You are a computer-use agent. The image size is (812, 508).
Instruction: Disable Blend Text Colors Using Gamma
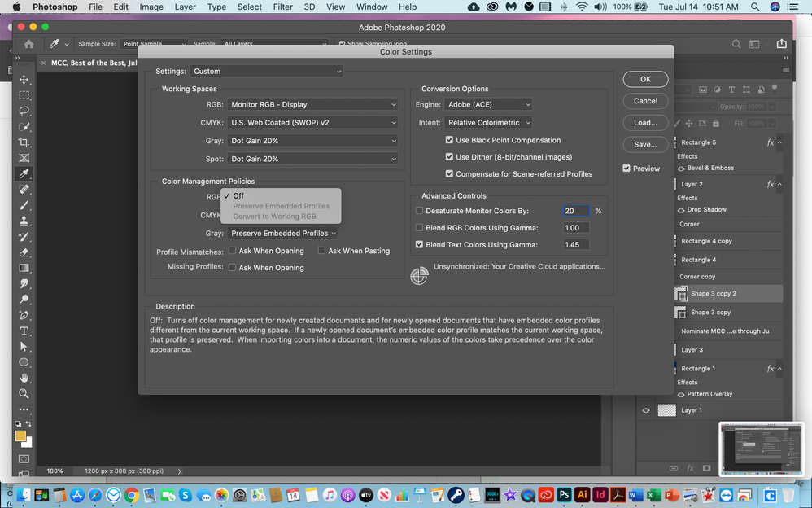(419, 244)
